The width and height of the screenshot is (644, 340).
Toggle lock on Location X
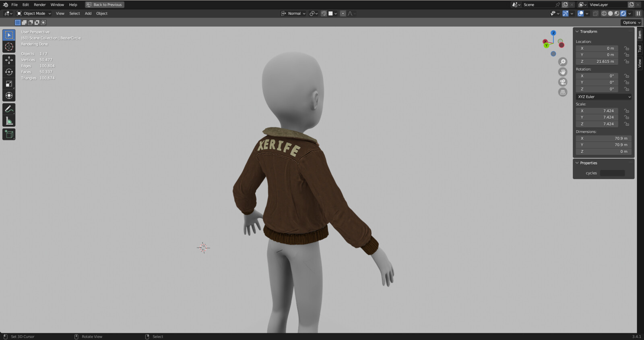click(x=626, y=48)
